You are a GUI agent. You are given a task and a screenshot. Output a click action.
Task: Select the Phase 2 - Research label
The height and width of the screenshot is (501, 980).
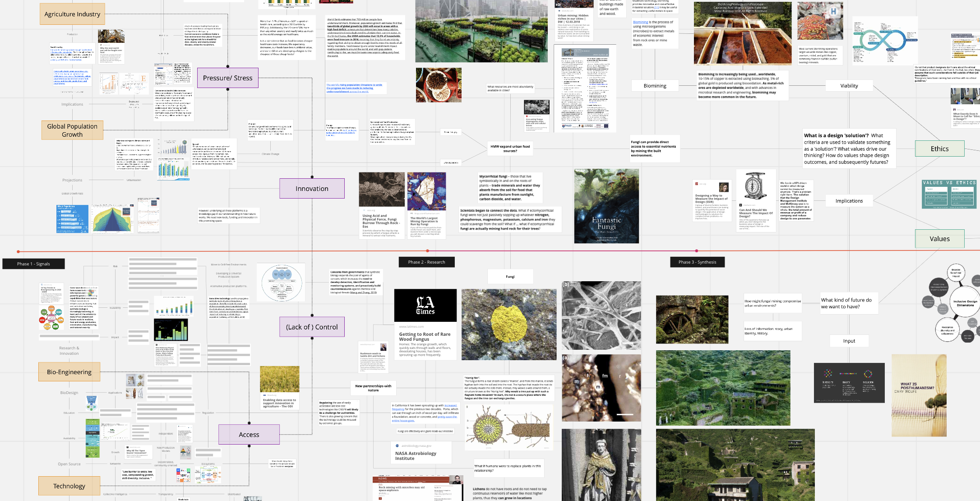coord(426,262)
